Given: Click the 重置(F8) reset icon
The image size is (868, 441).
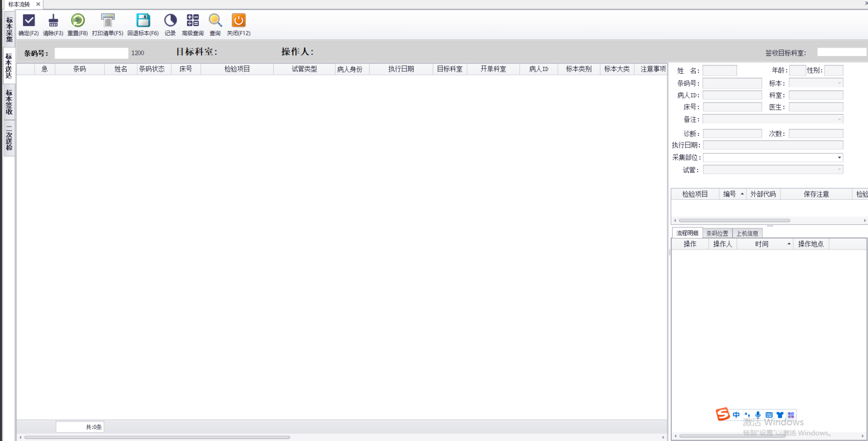Looking at the screenshot, I should (x=77, y=20).
